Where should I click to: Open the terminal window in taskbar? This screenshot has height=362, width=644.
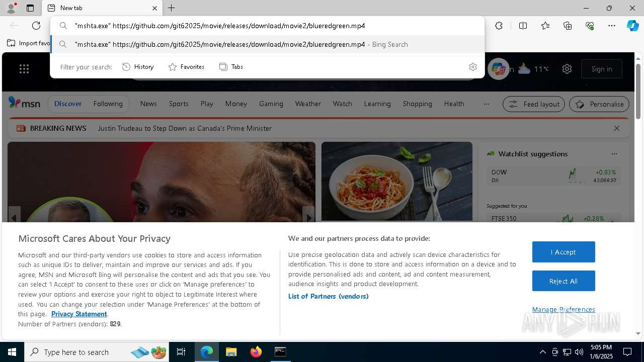point(280,352)
